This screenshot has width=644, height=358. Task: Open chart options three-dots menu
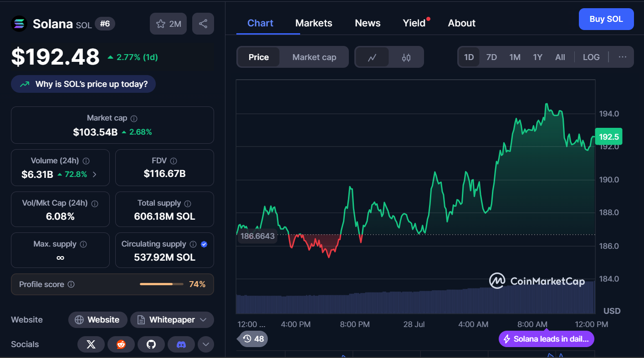[623, 57]
